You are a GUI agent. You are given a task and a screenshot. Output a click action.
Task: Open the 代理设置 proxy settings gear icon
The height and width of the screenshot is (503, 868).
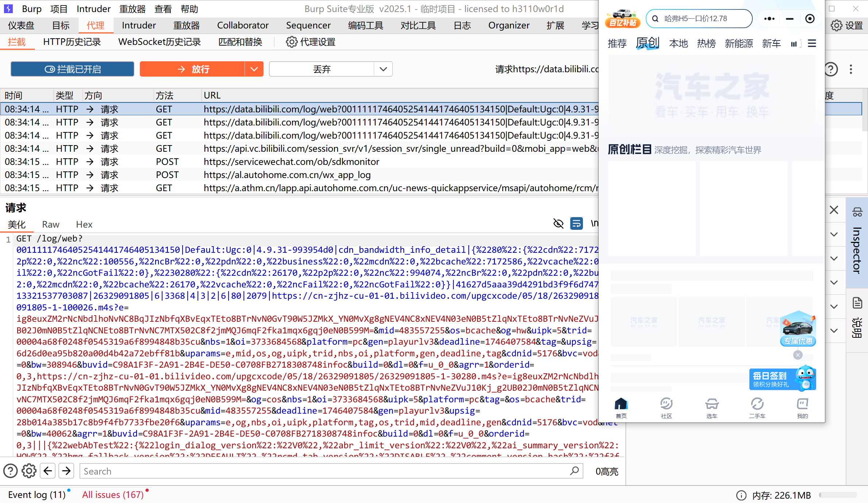tap(291, 42)
